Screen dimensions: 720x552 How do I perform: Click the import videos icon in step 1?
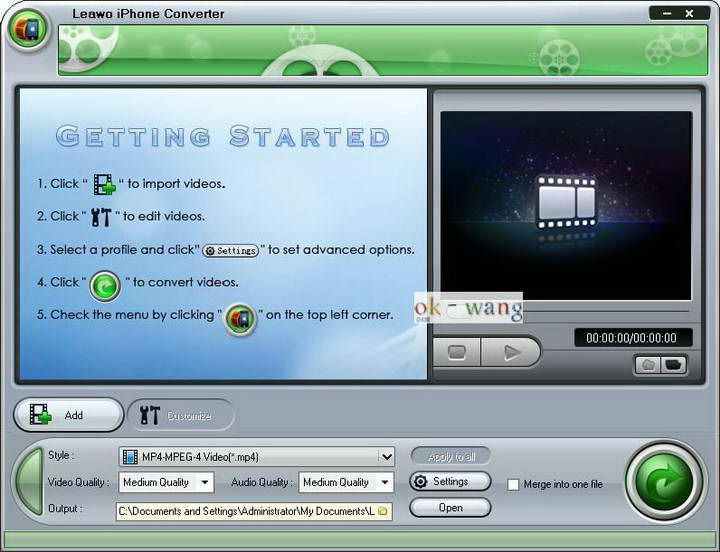click(104, 184)
